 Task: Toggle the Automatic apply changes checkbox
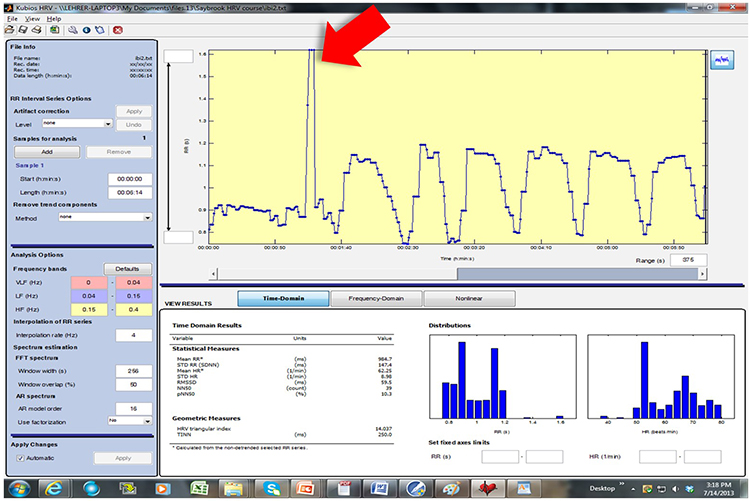point(21,458)
